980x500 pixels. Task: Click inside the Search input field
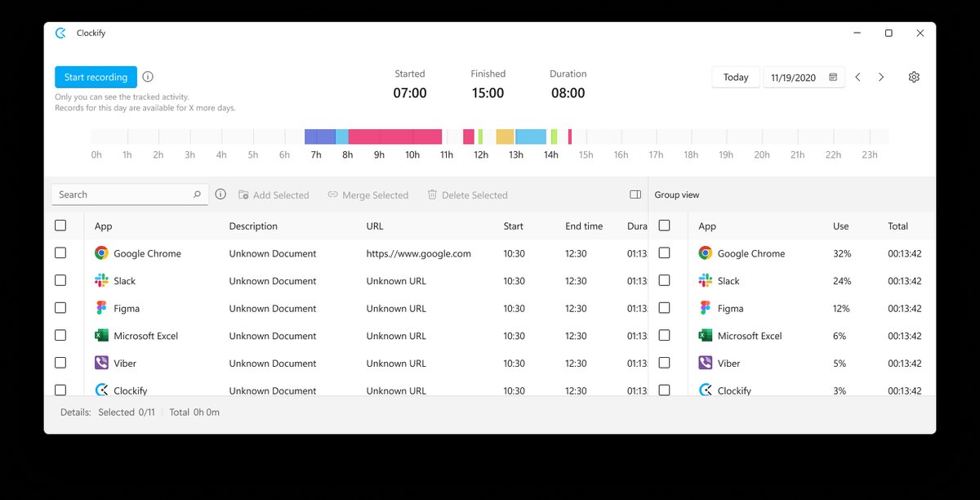tap(130, 194)
